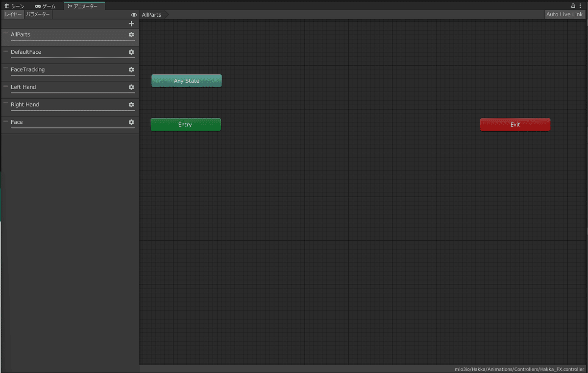
Task: Open settings gear for Face layer
Action: pos(131,122)
